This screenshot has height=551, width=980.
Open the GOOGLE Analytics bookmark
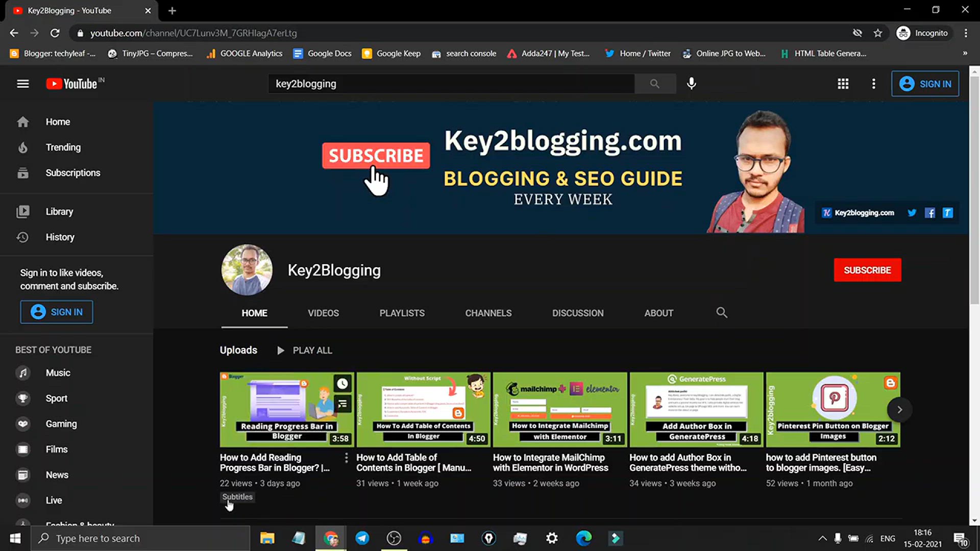pyautogui.click(x=244, y=54)
